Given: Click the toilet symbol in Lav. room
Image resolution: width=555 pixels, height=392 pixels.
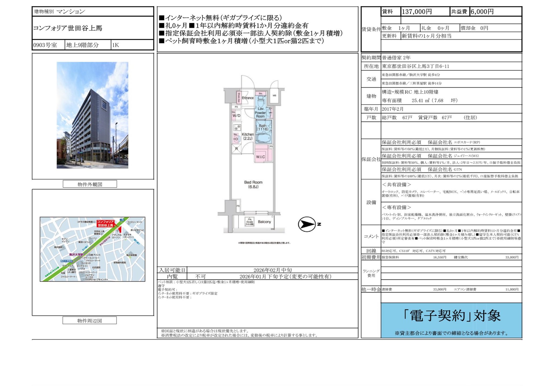Looking at the screenshot, I should click(260, 102).
